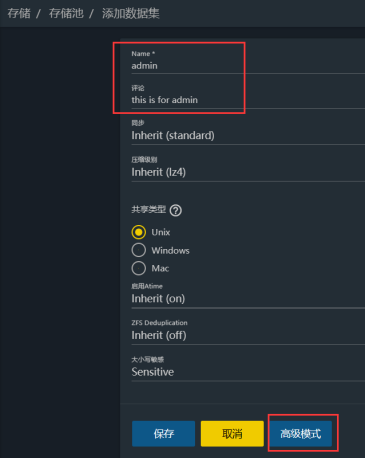
Task: Click the 保存 save button
Action: pyautogui.click(x=163, y=434)
